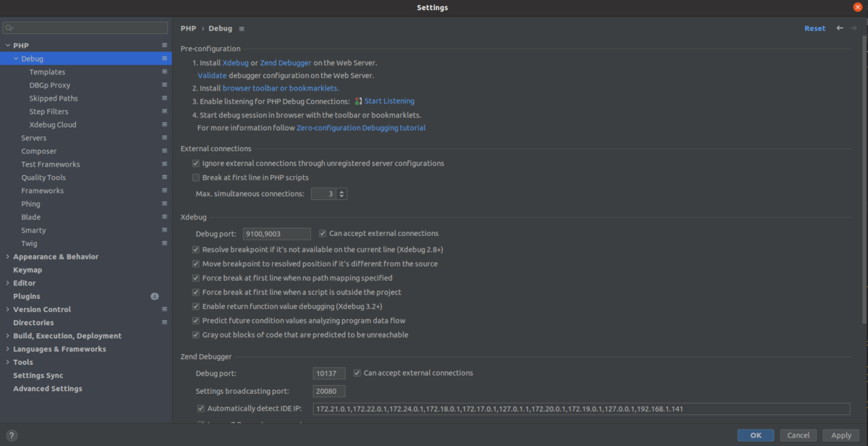
Task: Click the Zend Debugger link
Action: click(286, 63)
